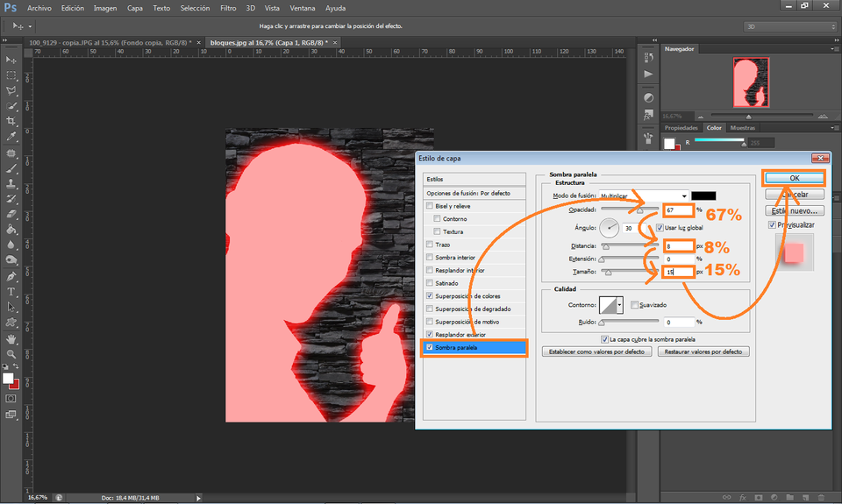Viewport: 842px width, 504px height.
Task: Select the Move tool in the toolbox
Action: [11, 60]
